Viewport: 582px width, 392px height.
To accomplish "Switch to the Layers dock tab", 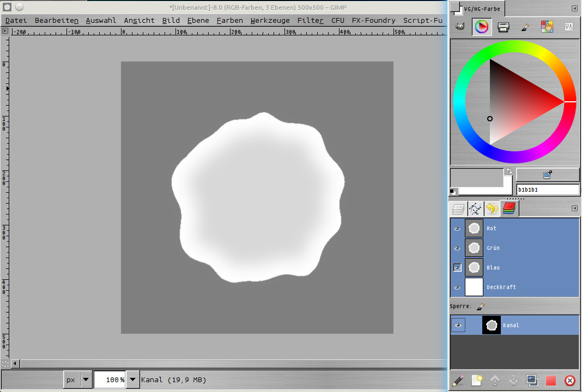I will click(458, 209).
